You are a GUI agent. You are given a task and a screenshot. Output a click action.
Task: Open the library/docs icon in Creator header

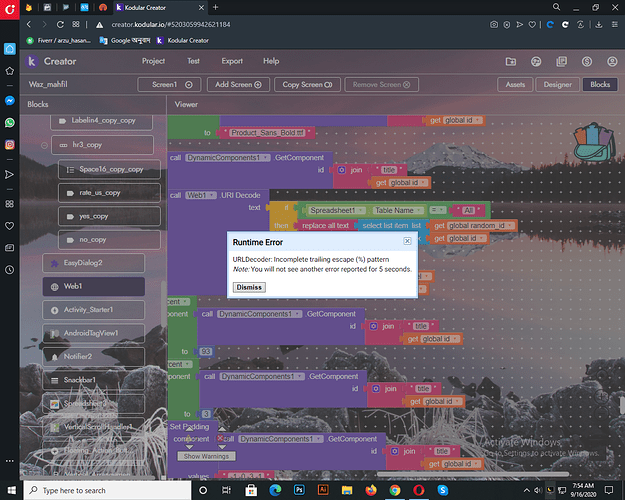pyautogui.click(x=562, y=61)
